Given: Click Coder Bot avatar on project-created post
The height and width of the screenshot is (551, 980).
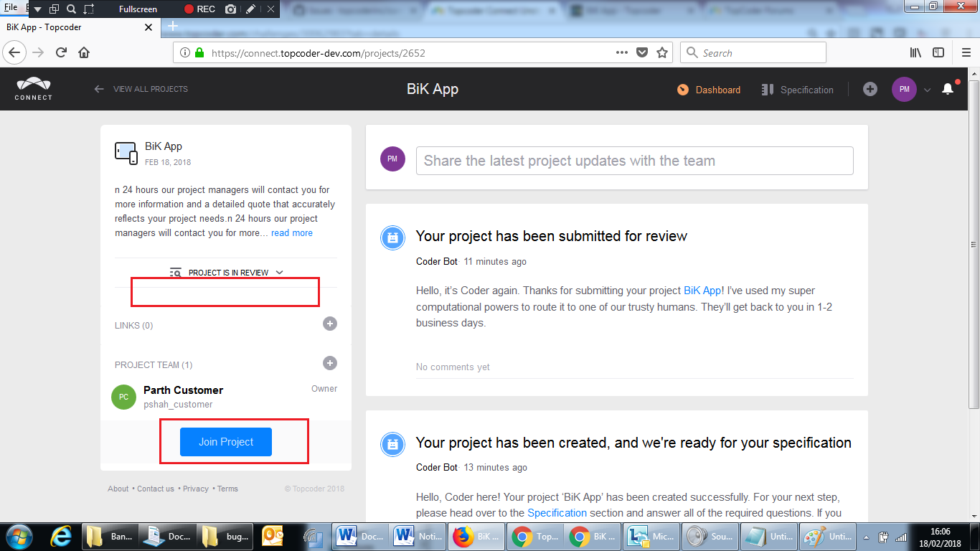Looking at the screenshot, I should click(x=392, y=445).
